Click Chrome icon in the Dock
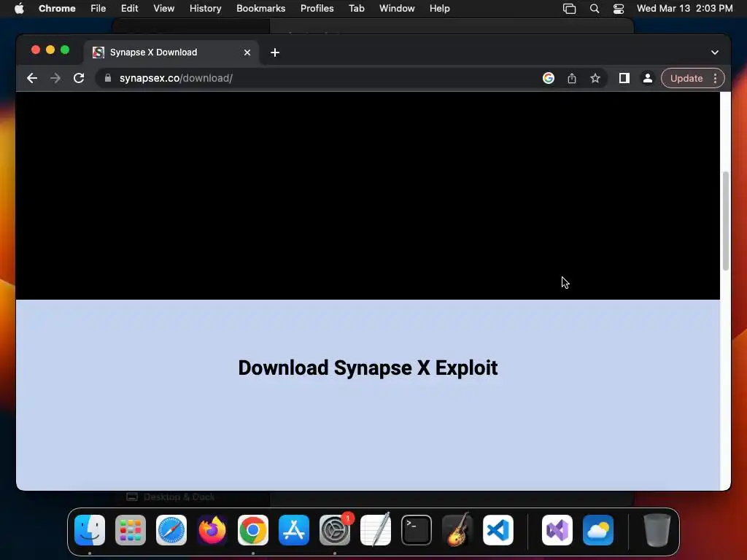The height and width of the screenshot is (560, 747). tap(253, 530)
